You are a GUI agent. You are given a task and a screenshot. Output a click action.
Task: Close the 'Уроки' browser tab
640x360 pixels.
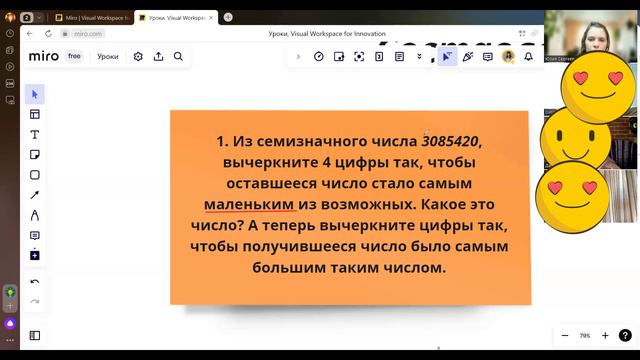pyautogui.click(x=211, y=18)
